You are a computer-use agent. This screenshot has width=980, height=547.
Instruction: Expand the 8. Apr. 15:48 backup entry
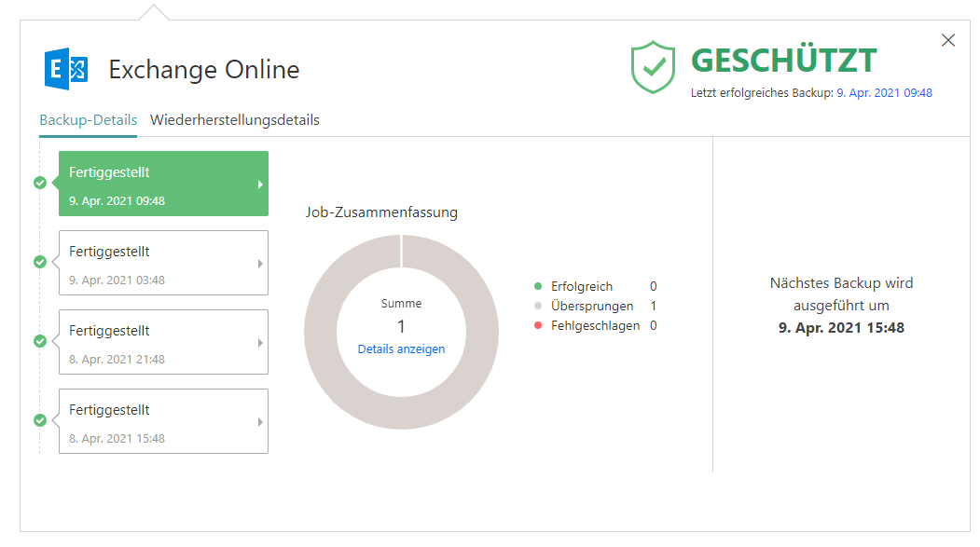click(260, 420)
